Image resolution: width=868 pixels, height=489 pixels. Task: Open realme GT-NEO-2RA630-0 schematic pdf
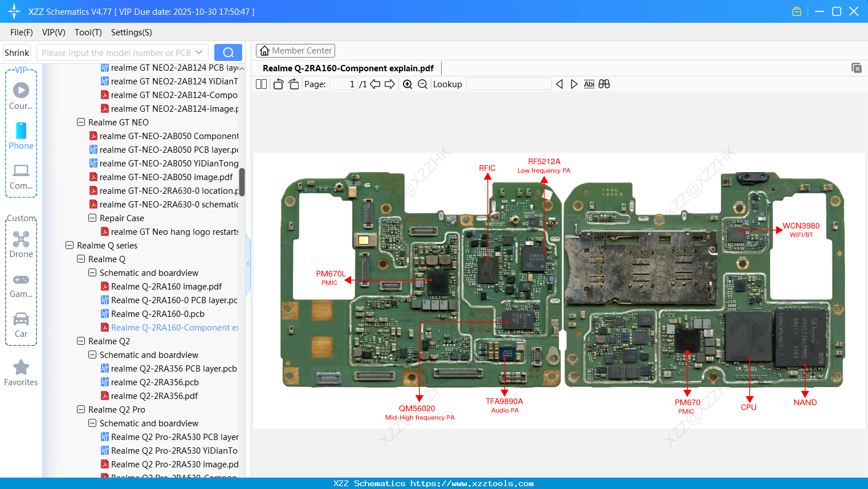[164, 205]
